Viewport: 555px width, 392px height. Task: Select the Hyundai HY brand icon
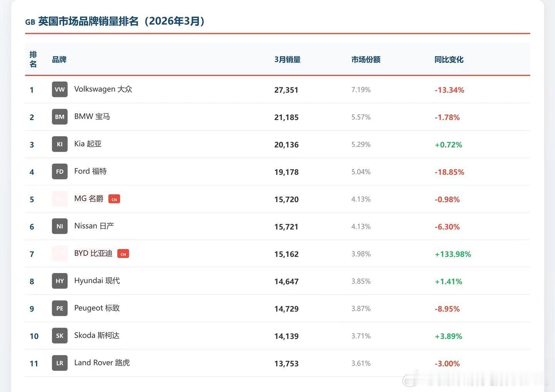pyautogui.click(x=59, y=281)
